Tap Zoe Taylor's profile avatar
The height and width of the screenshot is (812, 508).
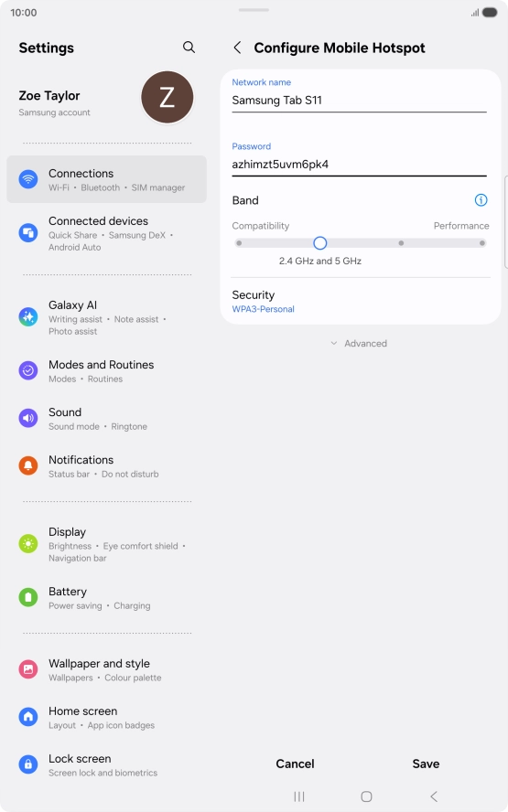coord(167,97)
